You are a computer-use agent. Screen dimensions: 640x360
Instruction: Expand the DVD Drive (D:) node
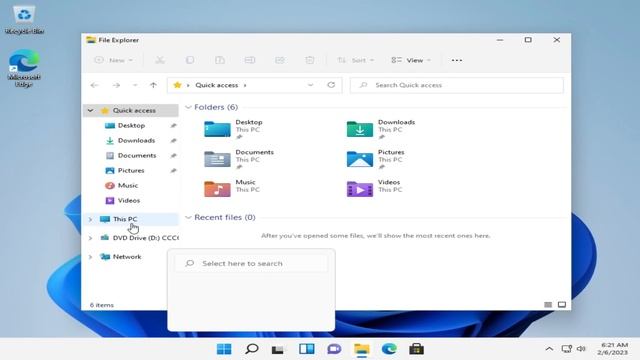(90, 238)
